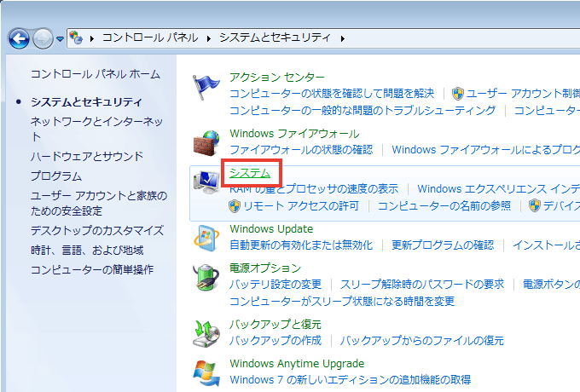
Task: Click リモート アクセスの許可 link
Action: click(x=301, y=205)
